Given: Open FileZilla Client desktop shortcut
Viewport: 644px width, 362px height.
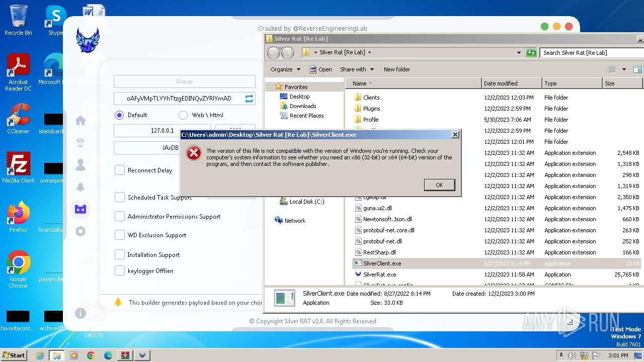Looking at the screenshot, I should [18, 168].
